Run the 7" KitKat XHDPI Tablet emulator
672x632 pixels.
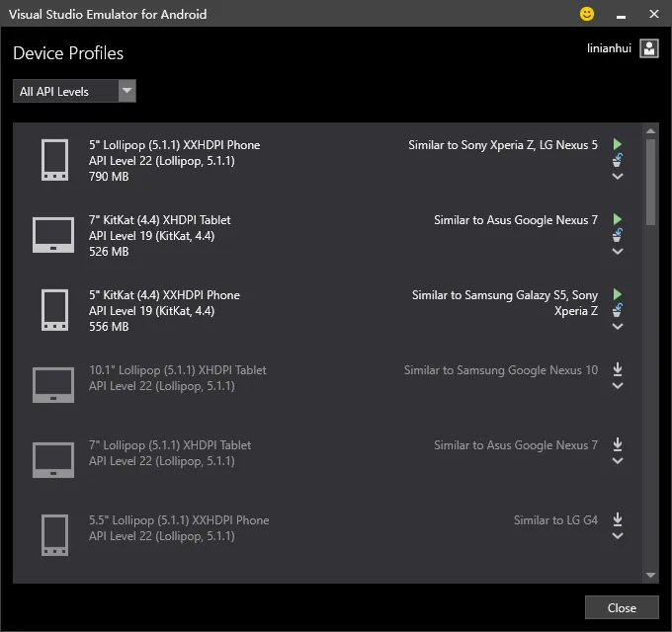click(x=618, y=219)
